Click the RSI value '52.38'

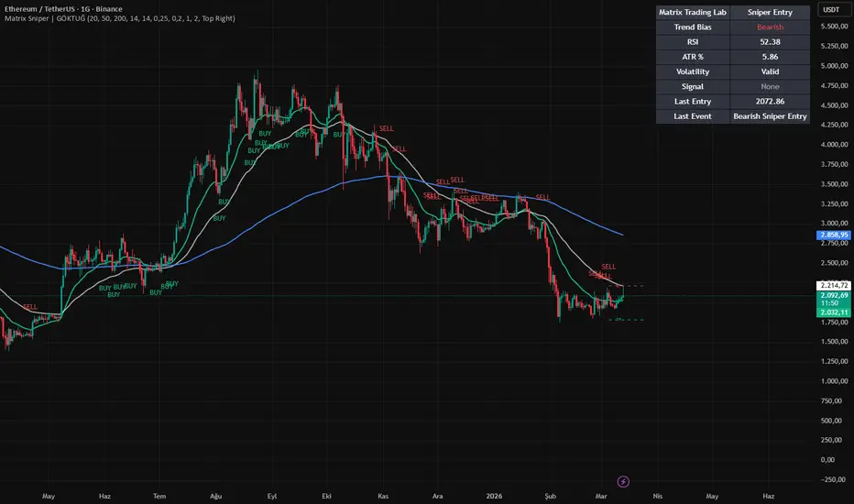[770, 42]
